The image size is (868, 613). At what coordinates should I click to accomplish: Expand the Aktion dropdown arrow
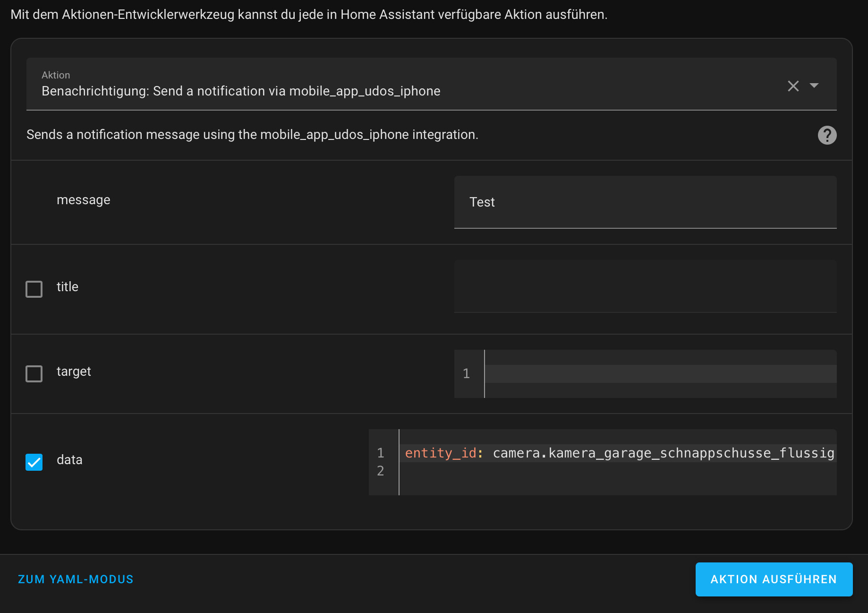point(814,86)
